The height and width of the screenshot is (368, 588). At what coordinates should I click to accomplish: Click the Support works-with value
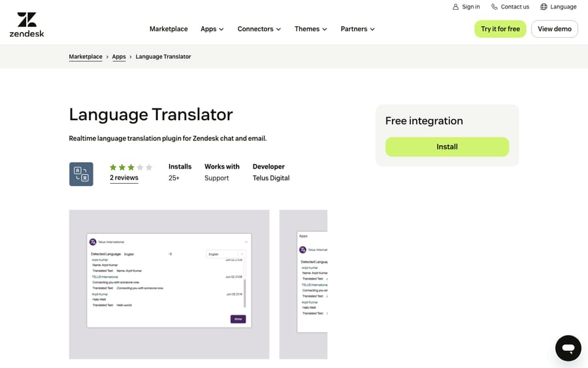click(x=216, y=178)
